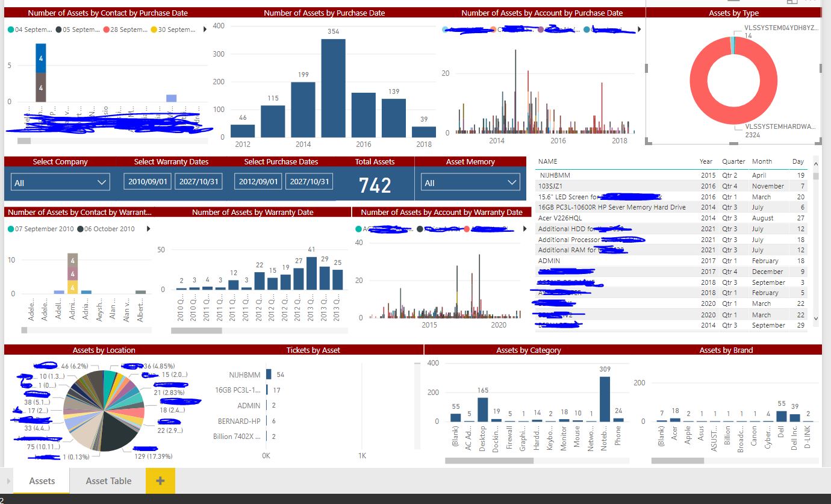
Task: Click the horizontal scrollbar under the Assets by Category chart
Action: click(489, 461)
